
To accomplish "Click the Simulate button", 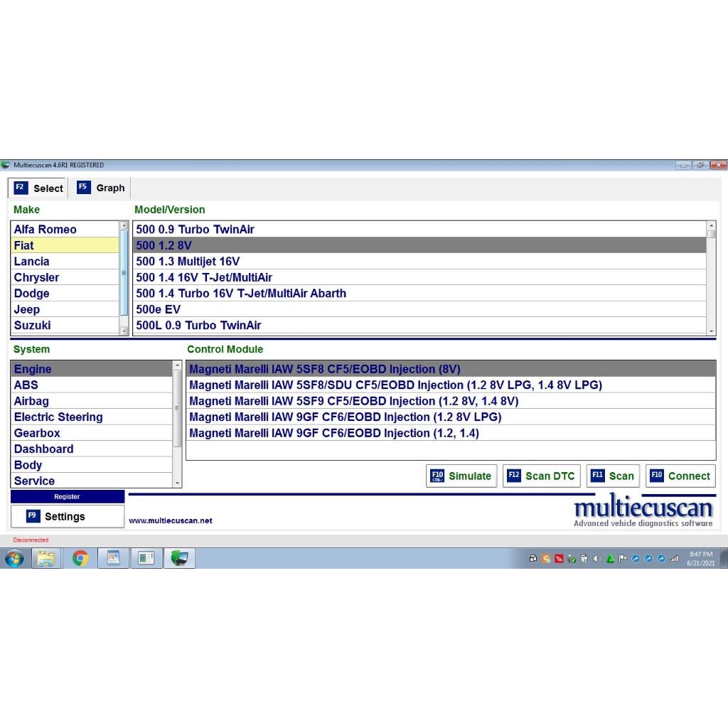I will (x=461, y=476).
